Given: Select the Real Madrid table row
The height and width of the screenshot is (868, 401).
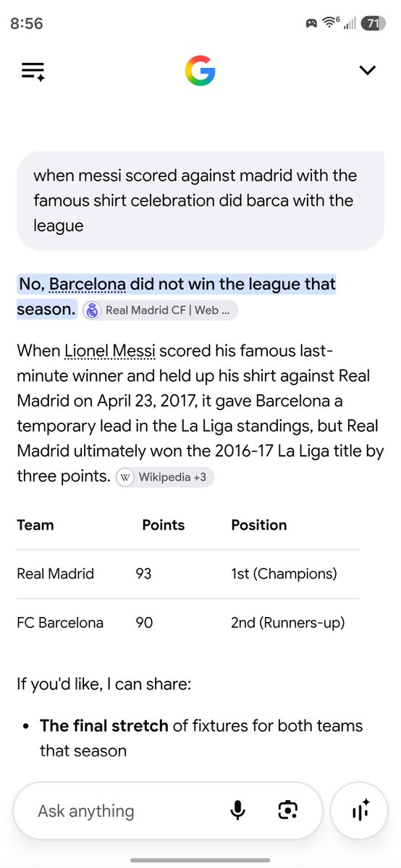Looking at the screenshot, I should [187, 574].
